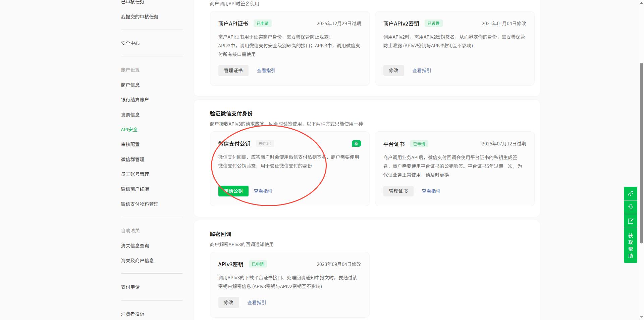Go to 银行结算账户 in the sidebar
The image size is (644, 320).
pos(135,100)
